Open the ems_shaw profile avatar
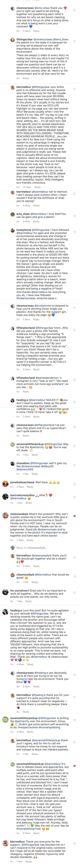The width and height of the screenshot is (80, 868). (x=13, y=214)
